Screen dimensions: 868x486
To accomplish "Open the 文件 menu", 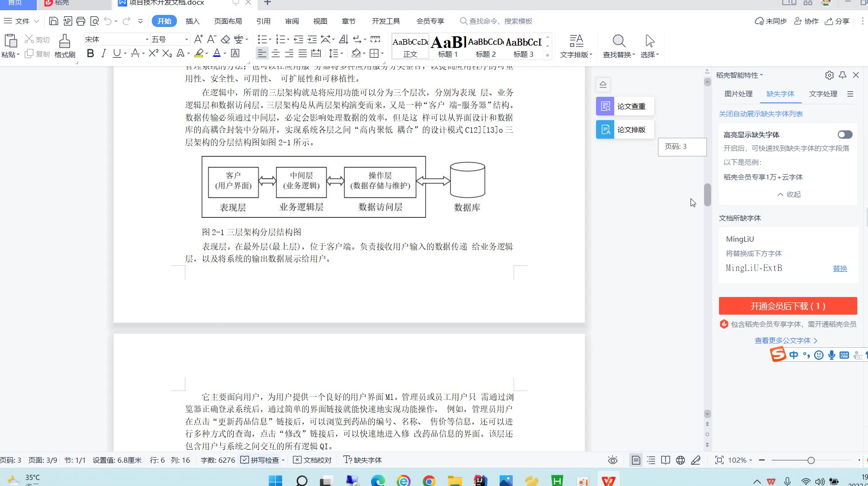I will click(x=21, y=21).
